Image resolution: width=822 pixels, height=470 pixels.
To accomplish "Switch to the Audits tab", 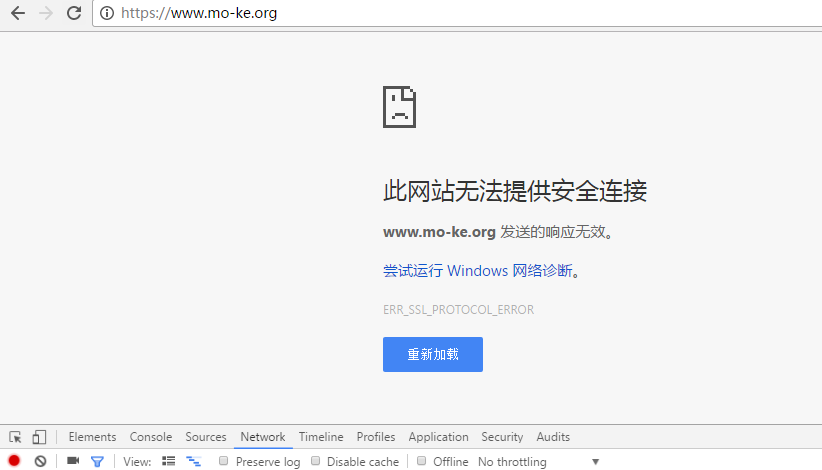I will coord(553,436).
